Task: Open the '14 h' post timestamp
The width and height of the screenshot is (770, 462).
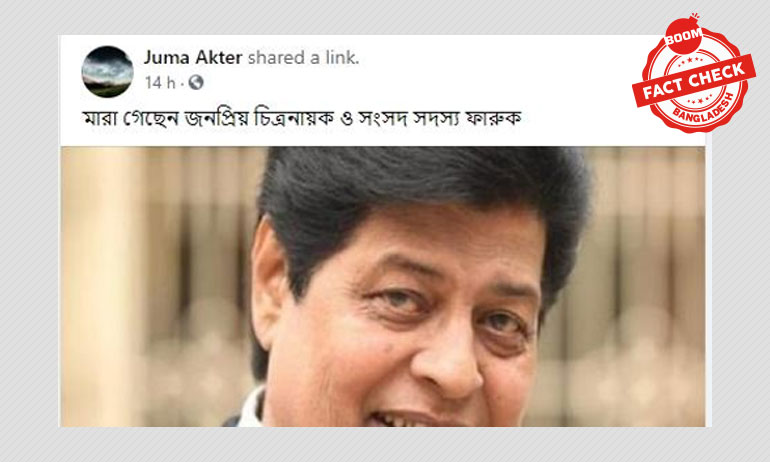Action: (160, 82)
